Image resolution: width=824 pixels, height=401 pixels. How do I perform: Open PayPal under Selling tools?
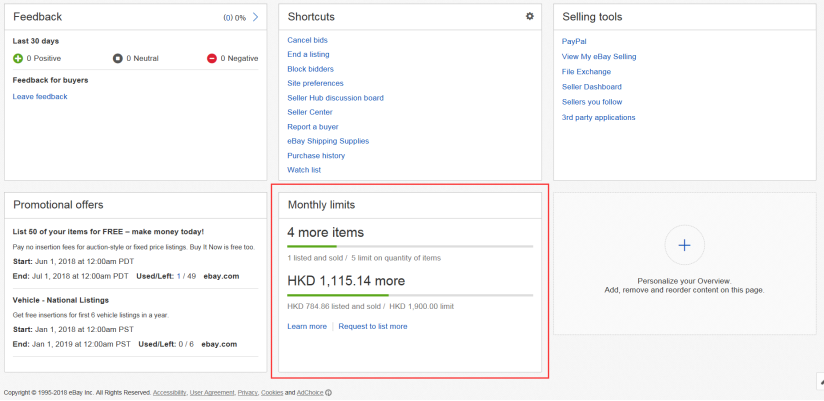[x=574, y=41]
